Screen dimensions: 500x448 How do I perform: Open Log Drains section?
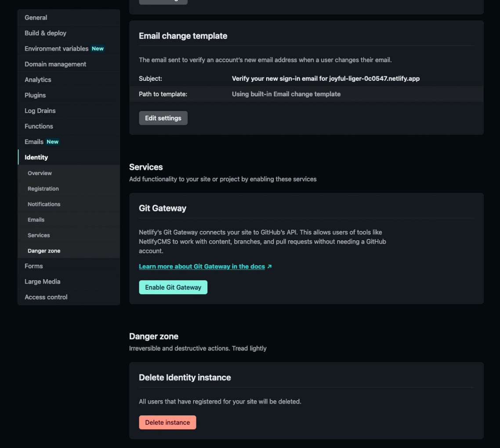point(69,111)
